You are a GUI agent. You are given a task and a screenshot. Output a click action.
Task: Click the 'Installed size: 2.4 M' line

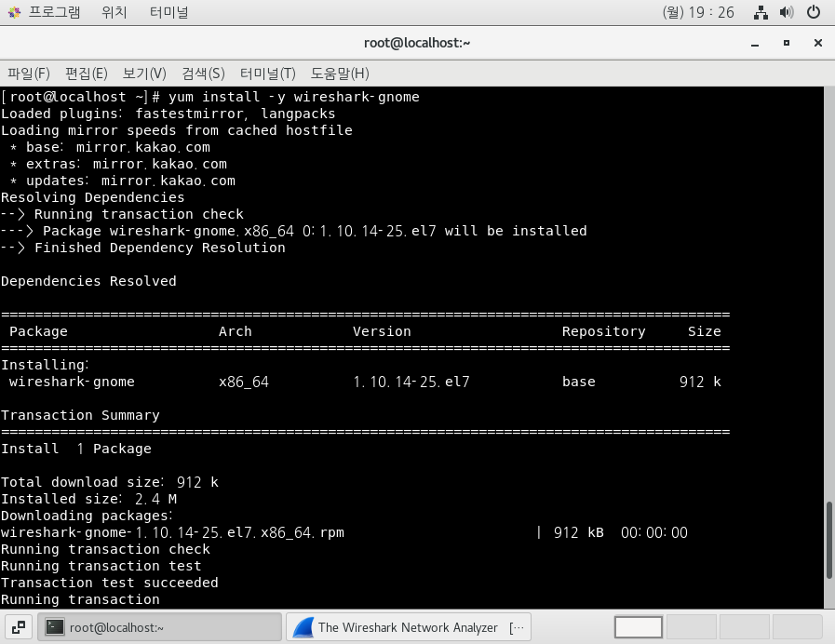click(x=89, y=499)
